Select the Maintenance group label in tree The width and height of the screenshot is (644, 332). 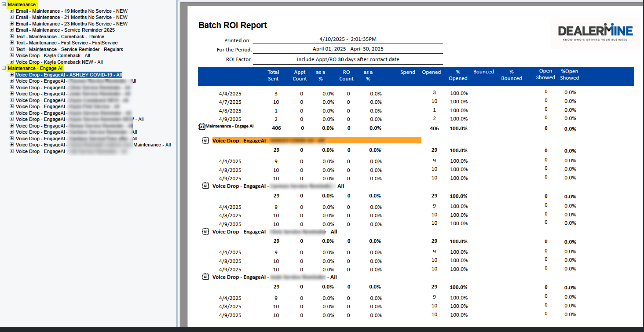pos(22,4)
